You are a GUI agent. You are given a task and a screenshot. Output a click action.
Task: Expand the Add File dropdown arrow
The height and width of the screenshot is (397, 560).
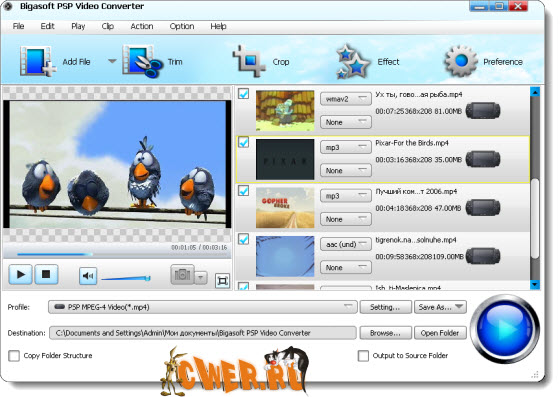(x=112, y=61)
